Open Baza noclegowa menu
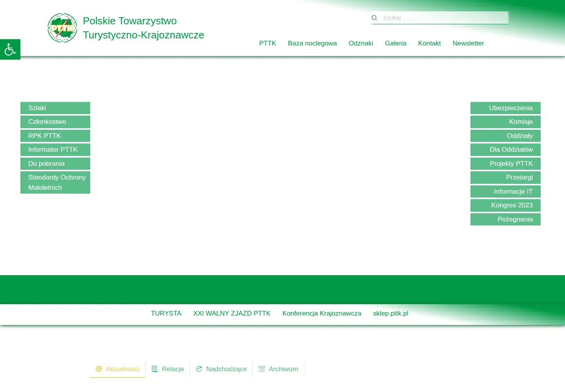Screen dimensions: 565x392 [312, 43]
